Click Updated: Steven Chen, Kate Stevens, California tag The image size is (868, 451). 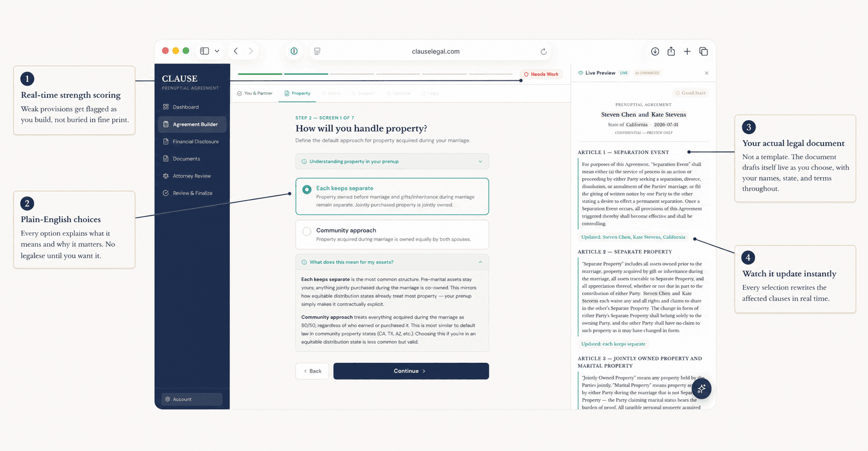pyautogui.click(x=633, y=237)
